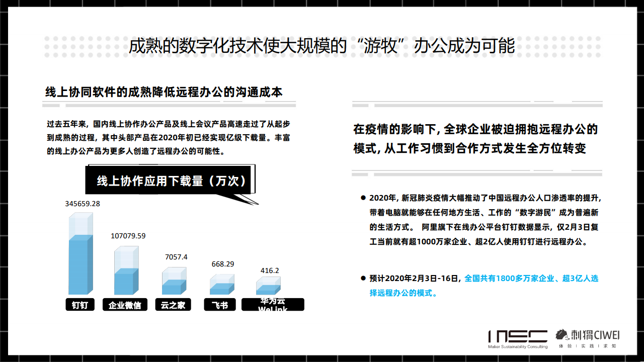Screen dimensions: 644x362
Task: Select the value 7057.4
Action: coord(176,257)
